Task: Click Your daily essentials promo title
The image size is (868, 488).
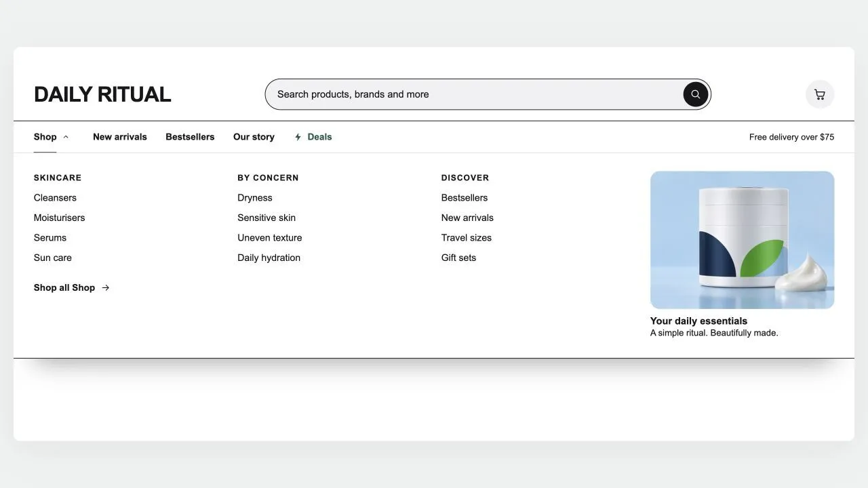Action: click(x=698, y=321)
